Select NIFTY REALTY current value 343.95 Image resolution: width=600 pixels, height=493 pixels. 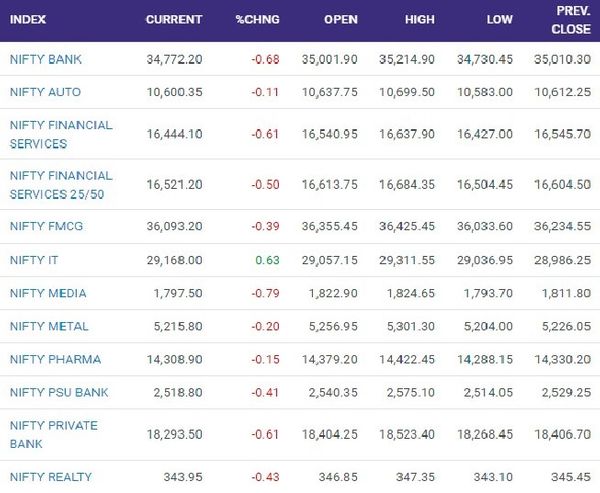click(183, 477)
